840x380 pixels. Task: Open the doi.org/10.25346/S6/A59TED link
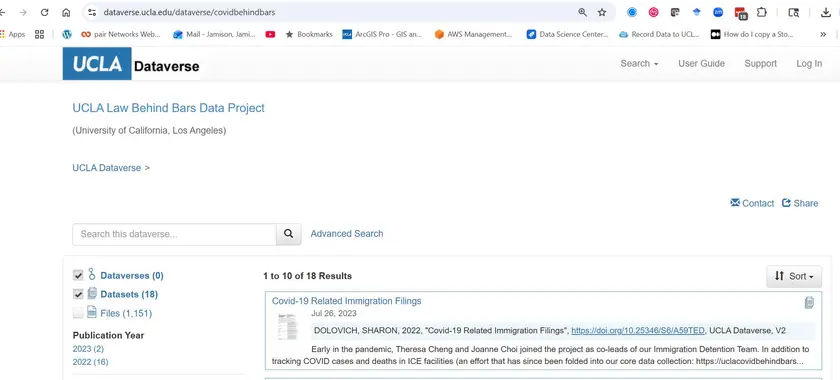[x=638, y=331]
